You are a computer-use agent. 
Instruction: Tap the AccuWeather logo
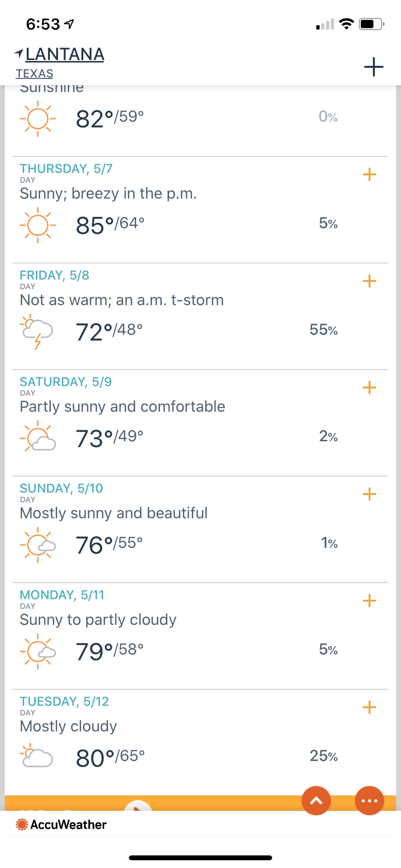[x=62, y=824]
